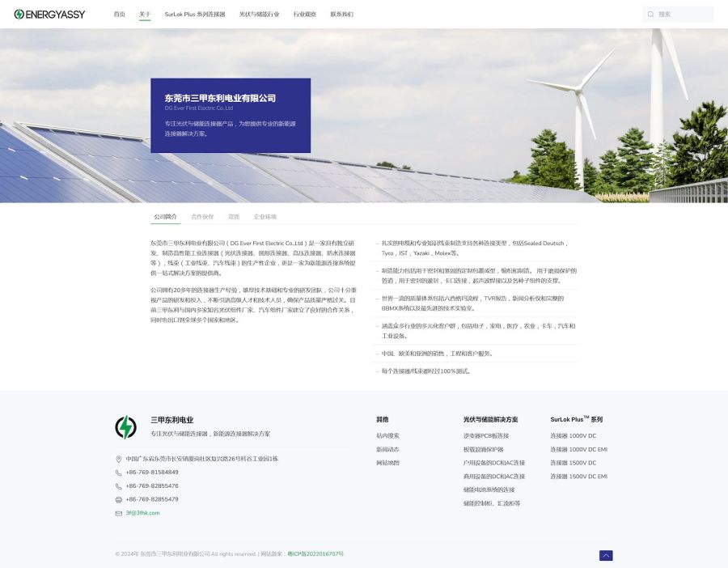Click the back-to-top arrow button
The height and width of the screenshot is (568, 728).
[606, 555]
